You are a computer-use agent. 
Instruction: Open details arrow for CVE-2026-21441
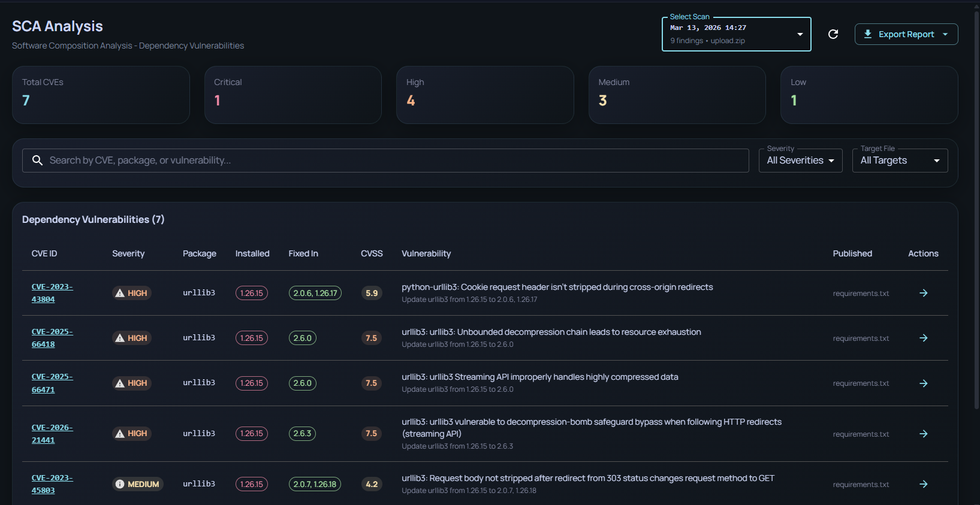[x=923, y=434]
